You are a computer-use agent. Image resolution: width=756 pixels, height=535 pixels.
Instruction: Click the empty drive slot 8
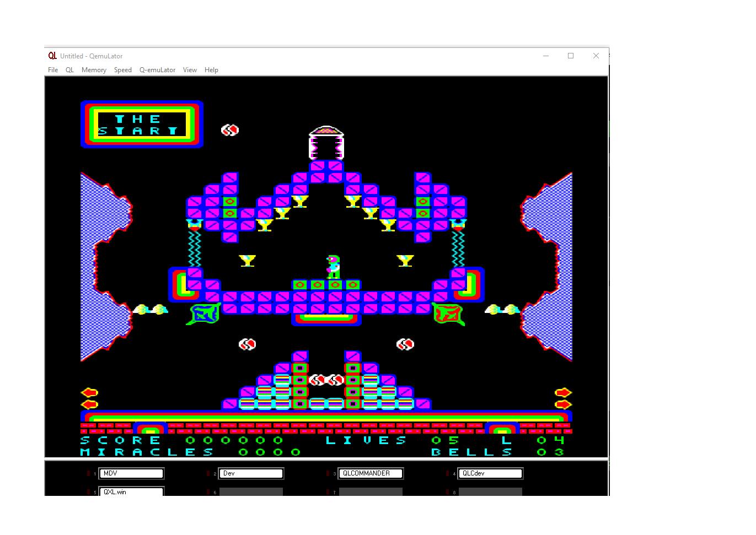[x=491, y=491]
